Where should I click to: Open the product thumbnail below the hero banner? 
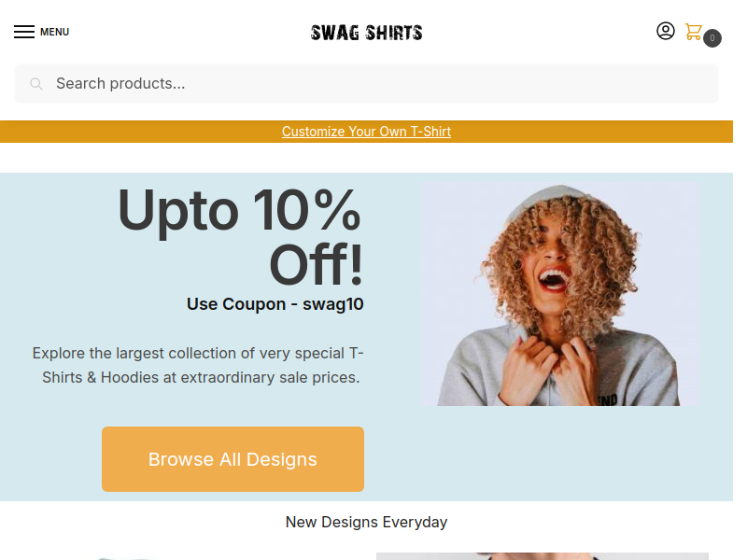coord(543,556)
